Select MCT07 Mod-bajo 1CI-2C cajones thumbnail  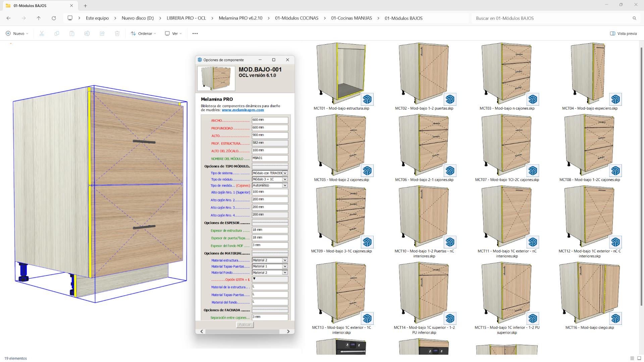click(507, 145)
